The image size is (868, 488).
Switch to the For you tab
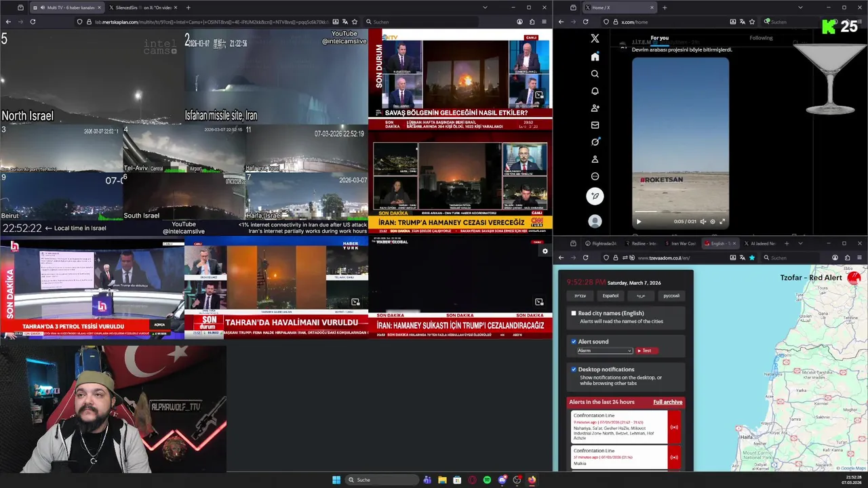coord(659,38)
